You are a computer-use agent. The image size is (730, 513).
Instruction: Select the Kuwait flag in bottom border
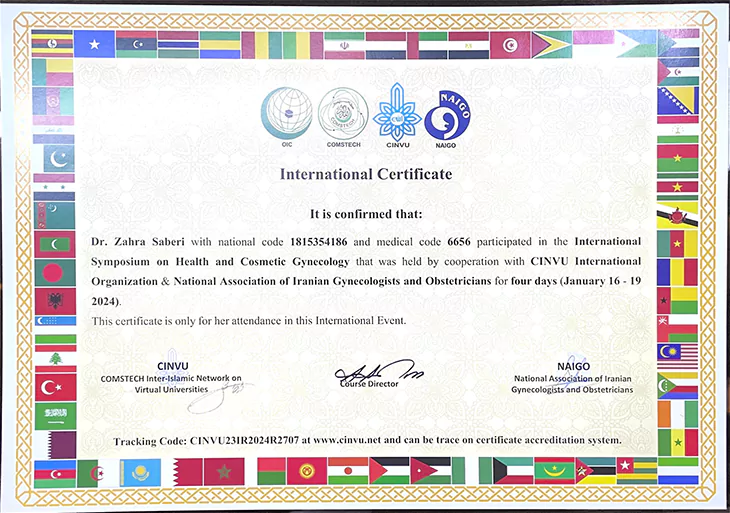(x=513, y=471)
